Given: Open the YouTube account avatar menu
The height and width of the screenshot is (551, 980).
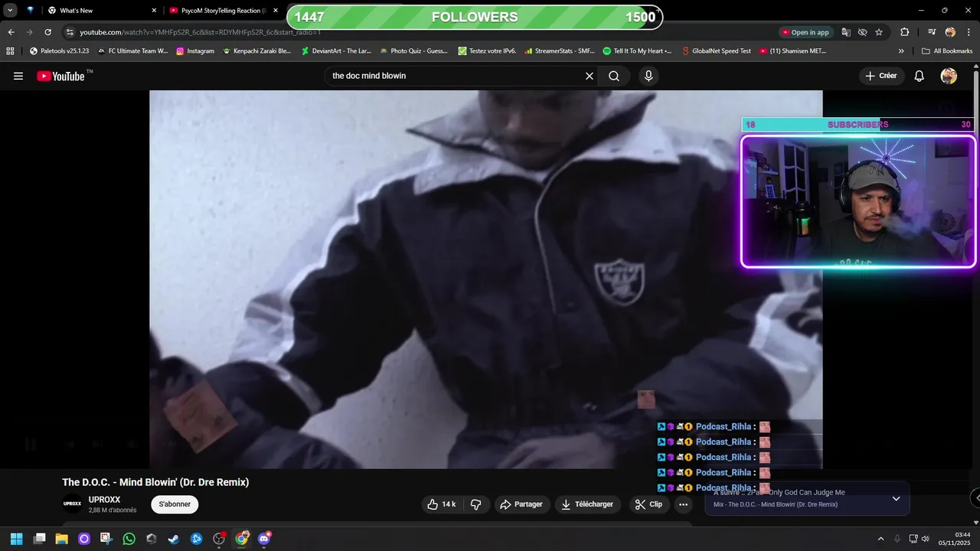Looking at the screenshot, I should click(x=949, y=76).
